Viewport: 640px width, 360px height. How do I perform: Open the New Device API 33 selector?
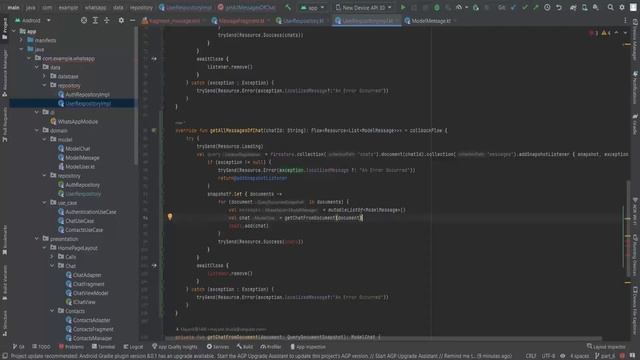pyautogui.click(x=363, y=7)
